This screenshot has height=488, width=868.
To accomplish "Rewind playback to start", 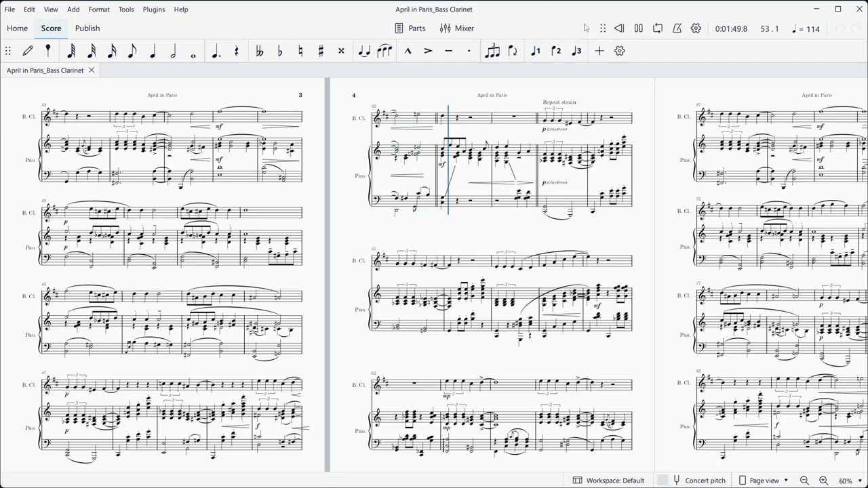I will [x=619, y=28].
